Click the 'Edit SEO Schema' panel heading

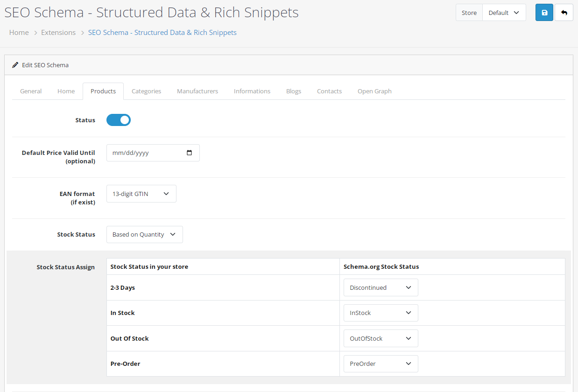(x=45, y=65)
